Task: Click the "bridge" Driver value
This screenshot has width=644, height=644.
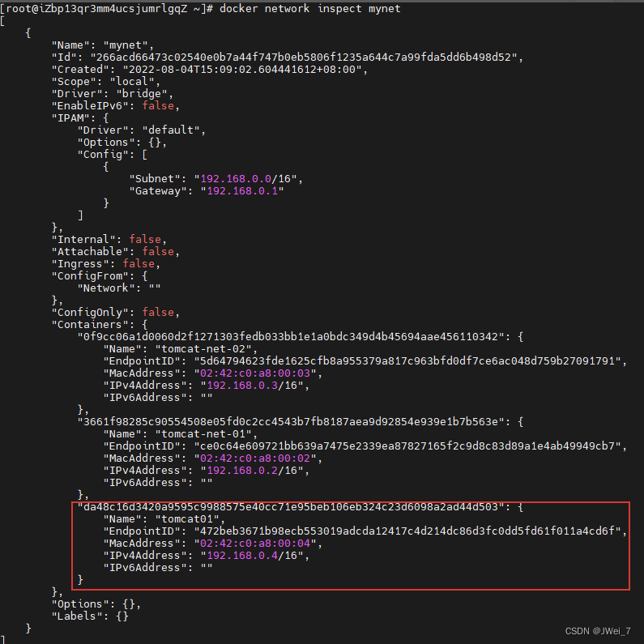Action: pos(142,94)
